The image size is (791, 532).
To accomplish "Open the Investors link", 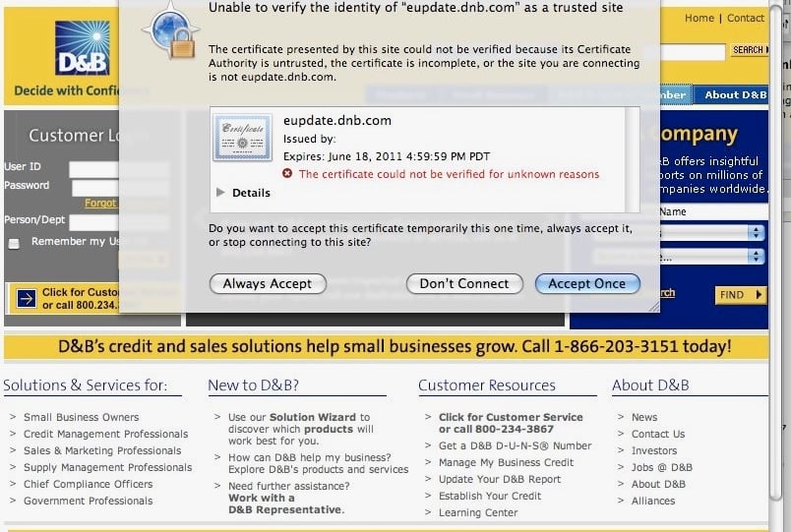I will pos(654,450).
